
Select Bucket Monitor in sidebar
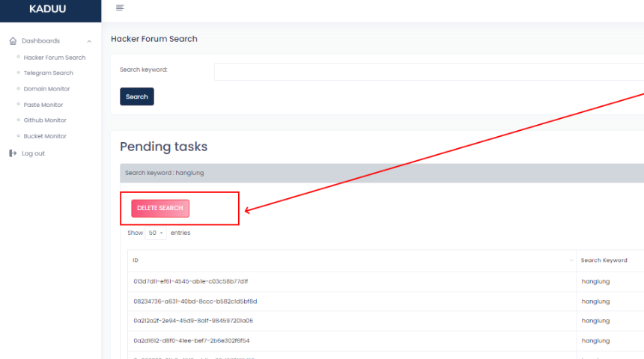coord(45,136)
